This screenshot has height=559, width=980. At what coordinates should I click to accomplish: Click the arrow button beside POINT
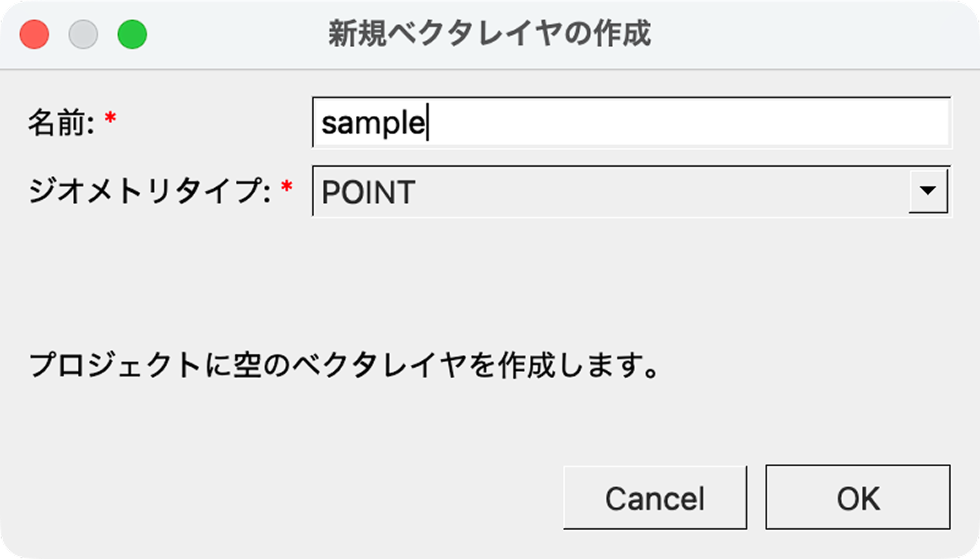(x=928, y=191)
